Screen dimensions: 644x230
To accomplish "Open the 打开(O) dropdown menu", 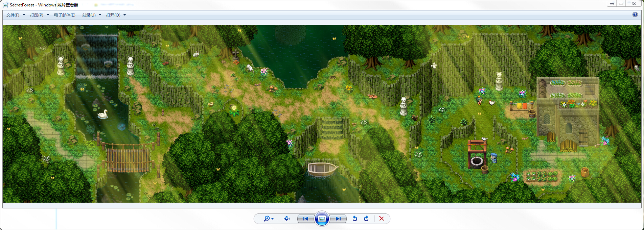I will [x=116, y=15].
